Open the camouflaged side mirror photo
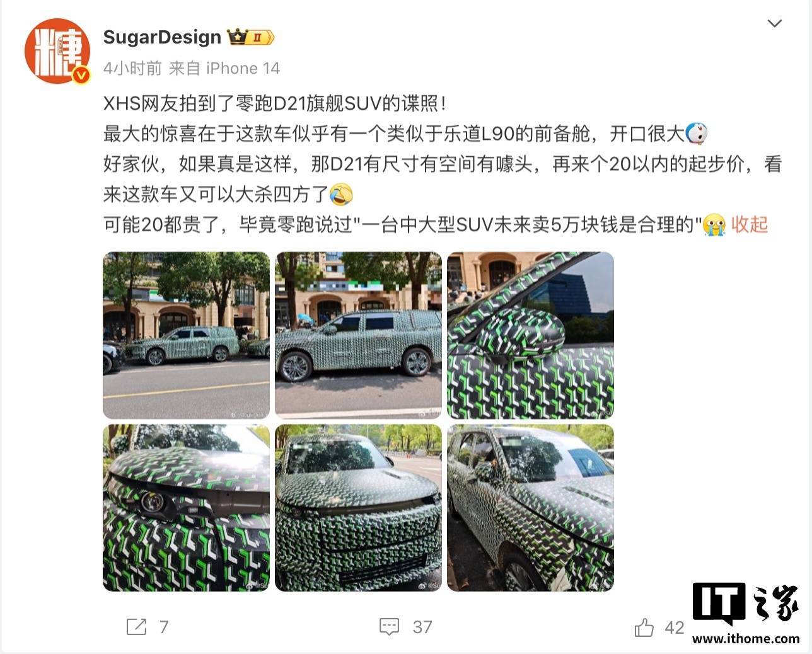812x654 pixels. tap(530, 335)
